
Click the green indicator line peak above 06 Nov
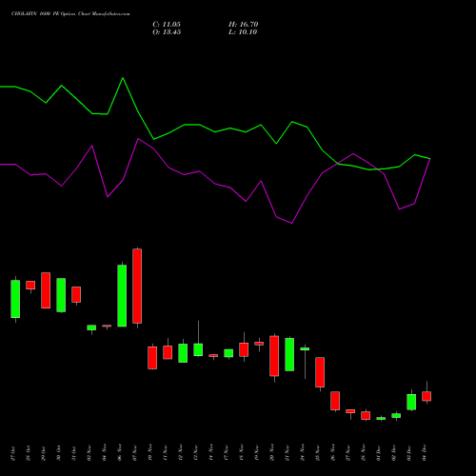[x=123, y=78]
